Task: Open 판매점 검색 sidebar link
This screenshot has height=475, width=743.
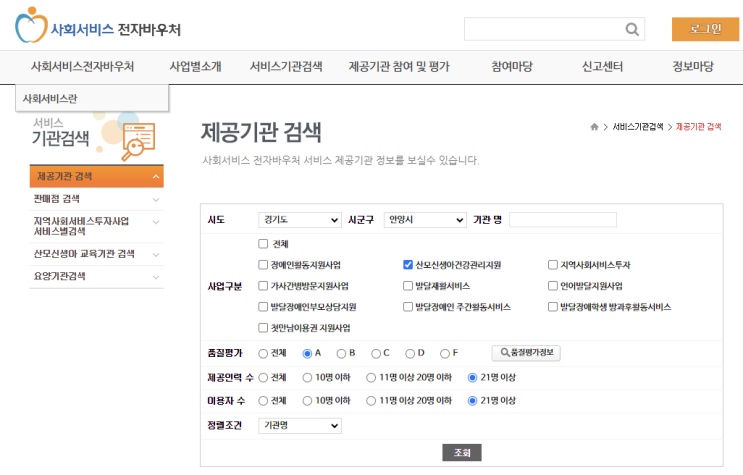Action: (56, 199)
